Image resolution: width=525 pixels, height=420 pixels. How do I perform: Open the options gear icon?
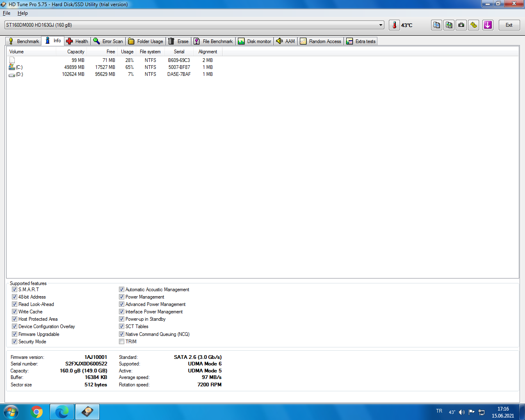[474, 25]
